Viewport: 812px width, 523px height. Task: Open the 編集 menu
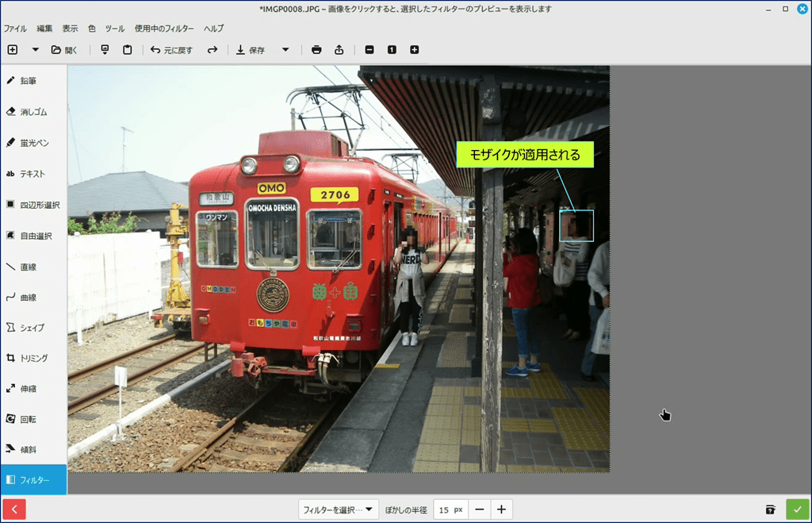click(x=44, y=29)
